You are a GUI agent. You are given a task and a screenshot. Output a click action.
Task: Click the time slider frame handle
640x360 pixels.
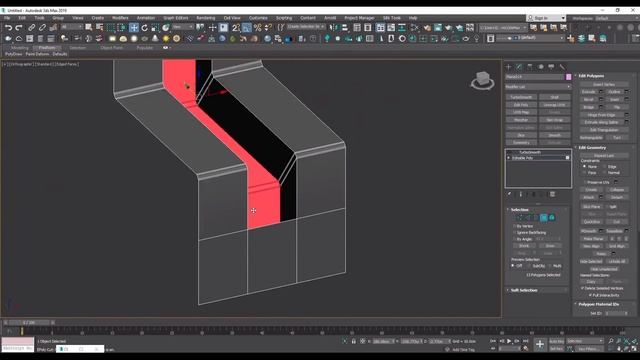29,322
